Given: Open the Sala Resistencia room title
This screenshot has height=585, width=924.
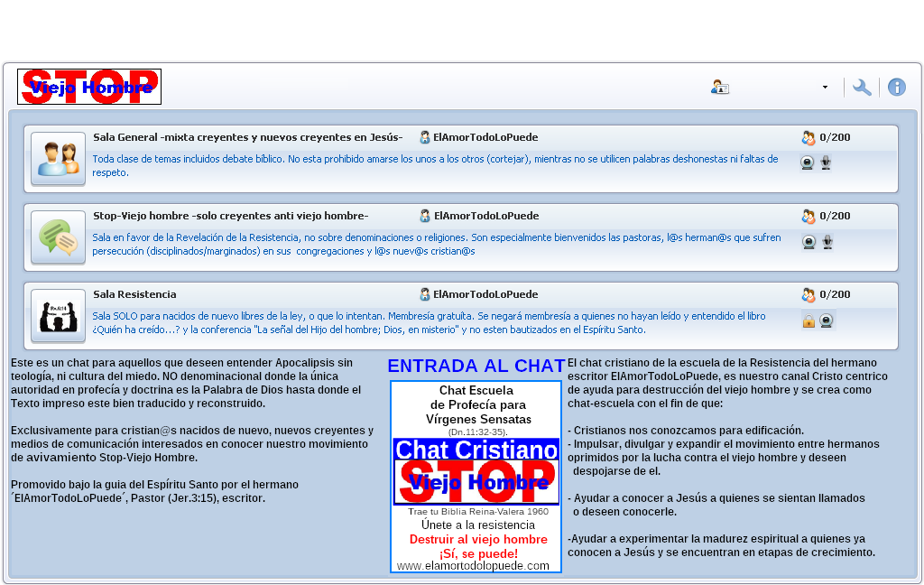Looking at the screenshot, I should pos(134,294).
